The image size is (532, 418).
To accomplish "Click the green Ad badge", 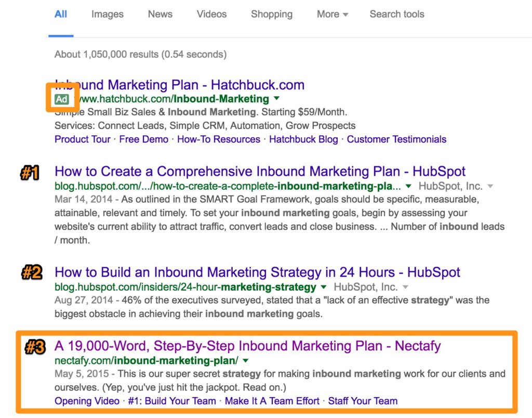I will pos(62,99).
